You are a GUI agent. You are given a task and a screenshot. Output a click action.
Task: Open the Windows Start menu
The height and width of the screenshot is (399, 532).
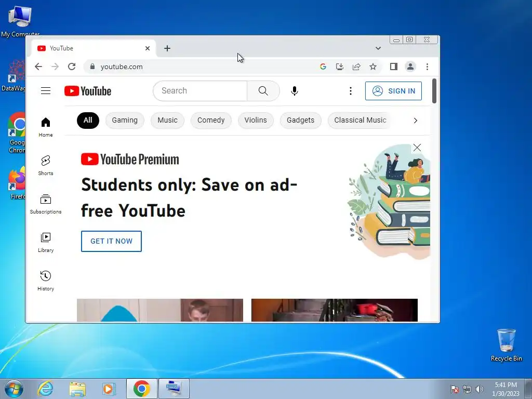[x=14, y=389]
